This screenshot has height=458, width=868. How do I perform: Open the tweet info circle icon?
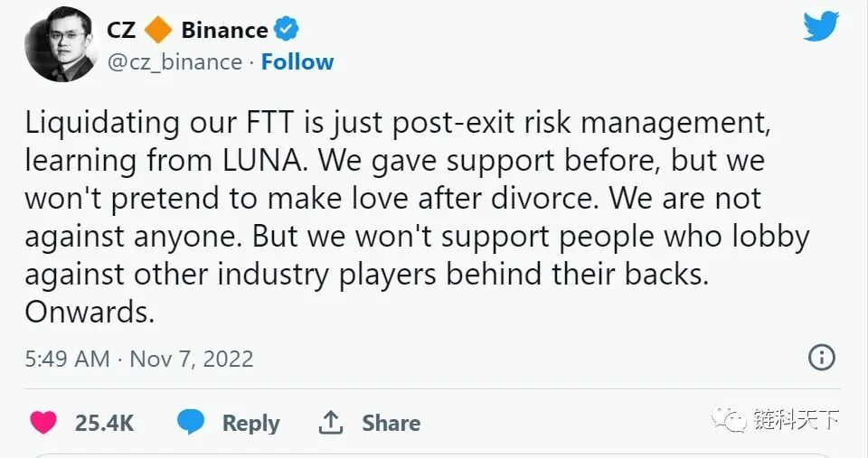821,358
